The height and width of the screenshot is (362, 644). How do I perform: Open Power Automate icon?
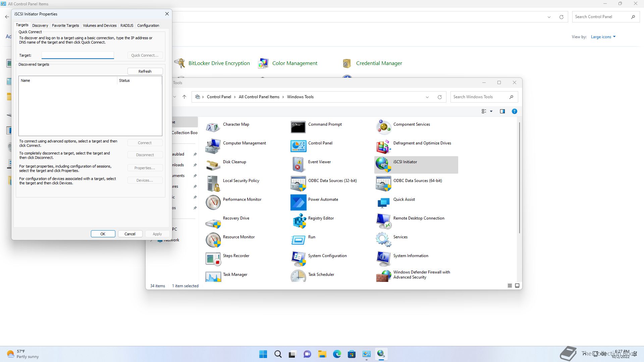[298, 202]
